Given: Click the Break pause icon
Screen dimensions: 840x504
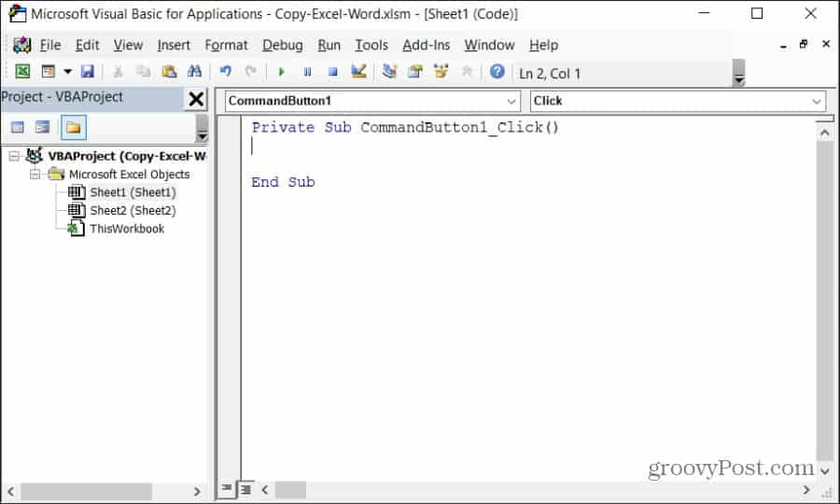Looking at the screenshot, I should pos(307,71).
